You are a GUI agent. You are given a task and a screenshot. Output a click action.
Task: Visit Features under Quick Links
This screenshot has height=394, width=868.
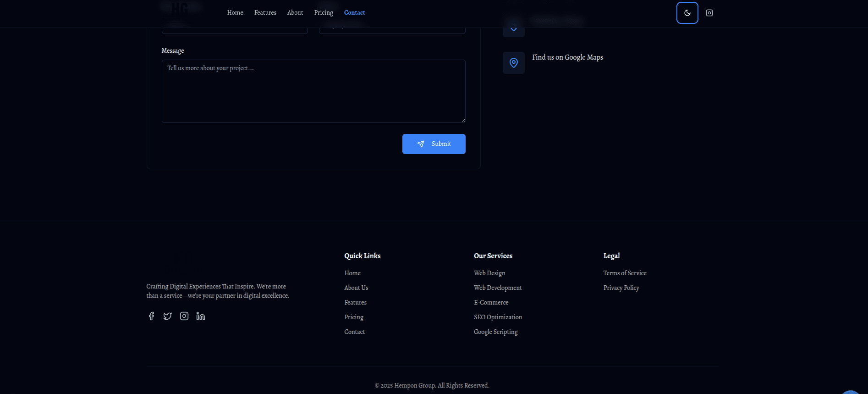click(x=355, y=303)
